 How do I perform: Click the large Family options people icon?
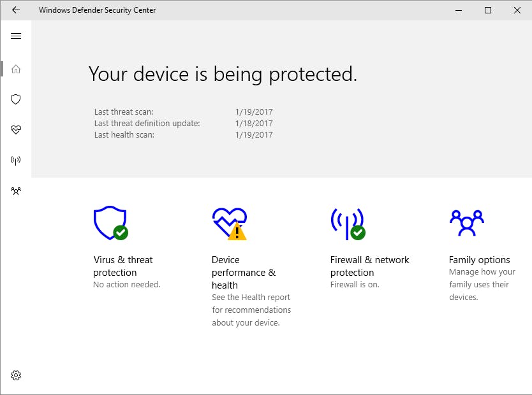pyautogui.click(x=466, y=222)
